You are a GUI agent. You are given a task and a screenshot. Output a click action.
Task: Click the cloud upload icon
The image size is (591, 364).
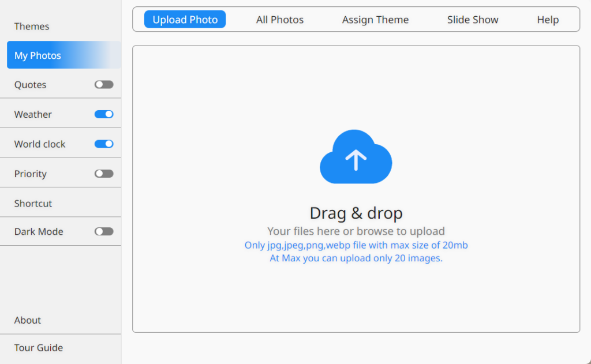356,157
